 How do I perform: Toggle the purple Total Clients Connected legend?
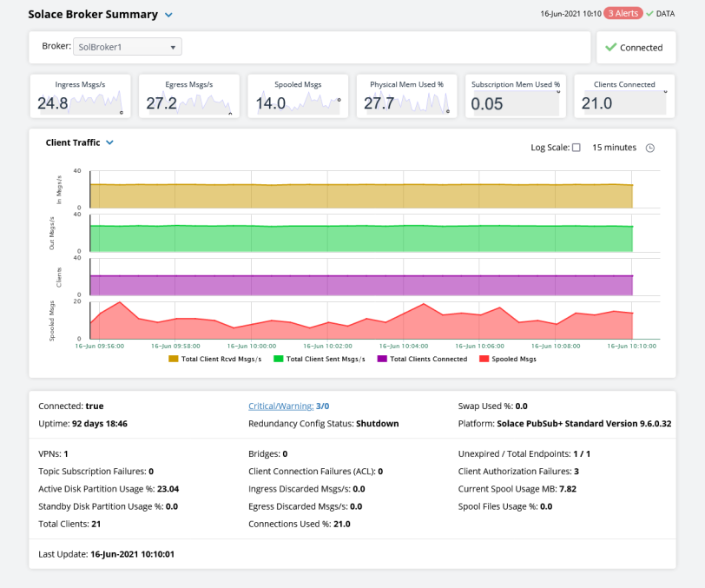pyautogui.click(x=383, y=359)
